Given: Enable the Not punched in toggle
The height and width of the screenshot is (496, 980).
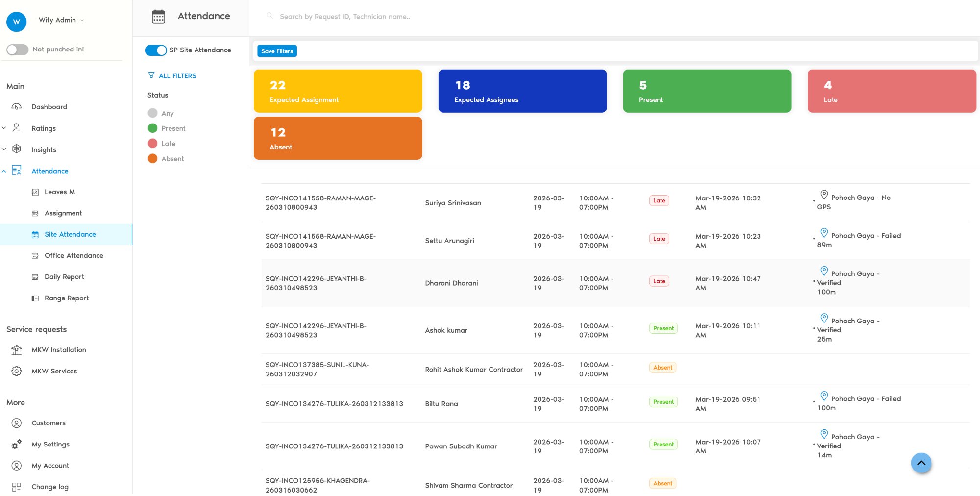Looking at the screenshot, I should (x=17, y=49).
